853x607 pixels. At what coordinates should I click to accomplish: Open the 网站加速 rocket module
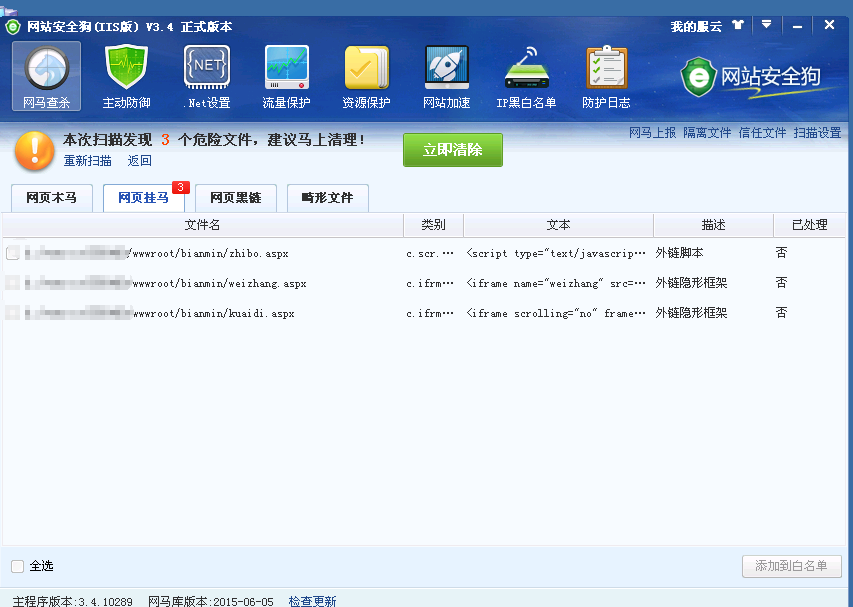pyautogui.click(x=446, y=76)
